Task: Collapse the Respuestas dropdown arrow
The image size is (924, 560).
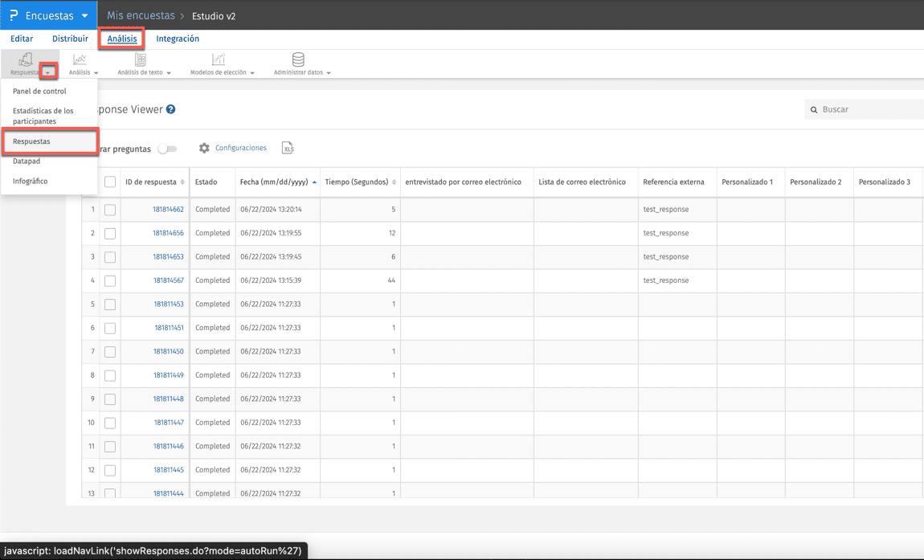Action: pyautogui.click(x=48, y=72)
